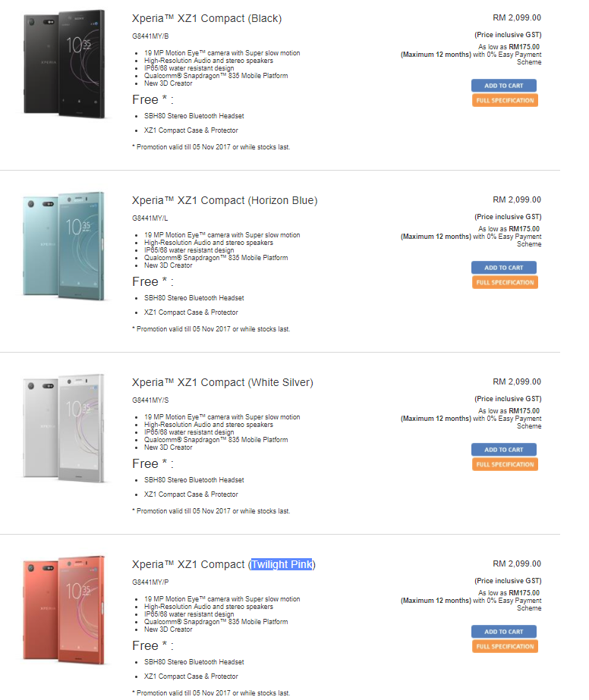This screenshot has width=589, height=700.
Task: Click the Xperia XZ1 Compact (Black) title
Action: point(206,18)
